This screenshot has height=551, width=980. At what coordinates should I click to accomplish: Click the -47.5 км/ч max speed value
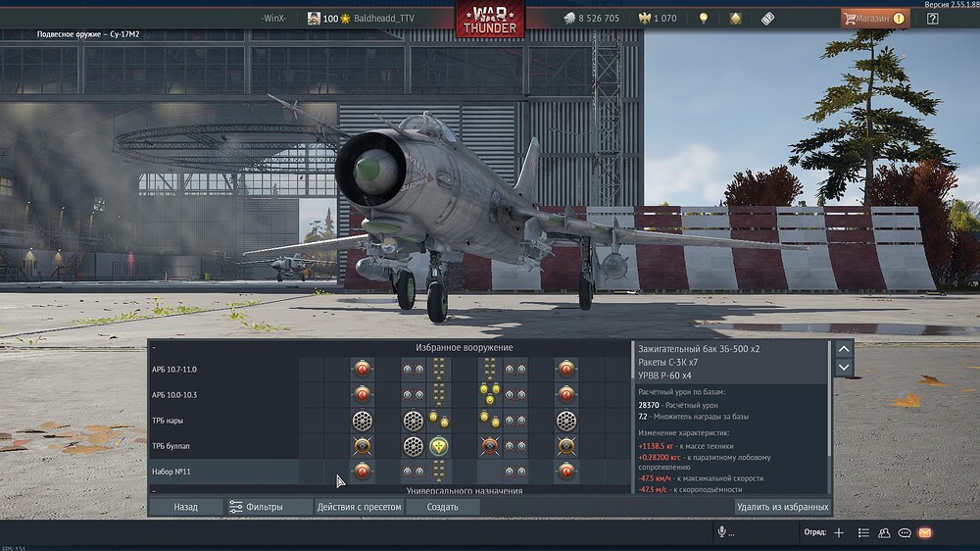(656, 478)
